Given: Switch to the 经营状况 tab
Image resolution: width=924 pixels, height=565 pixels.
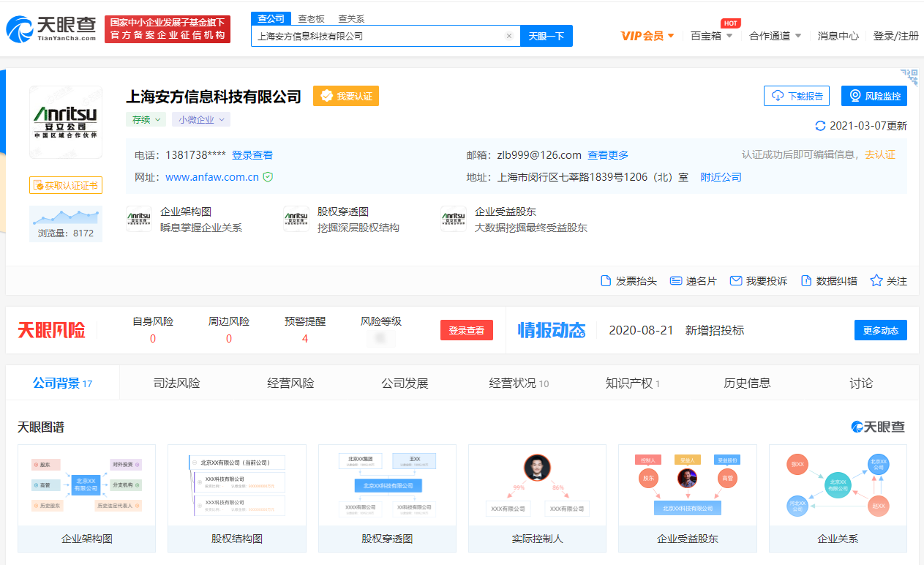Looking at the screenshot, I should pyautogui.click(x=519, y=383).
